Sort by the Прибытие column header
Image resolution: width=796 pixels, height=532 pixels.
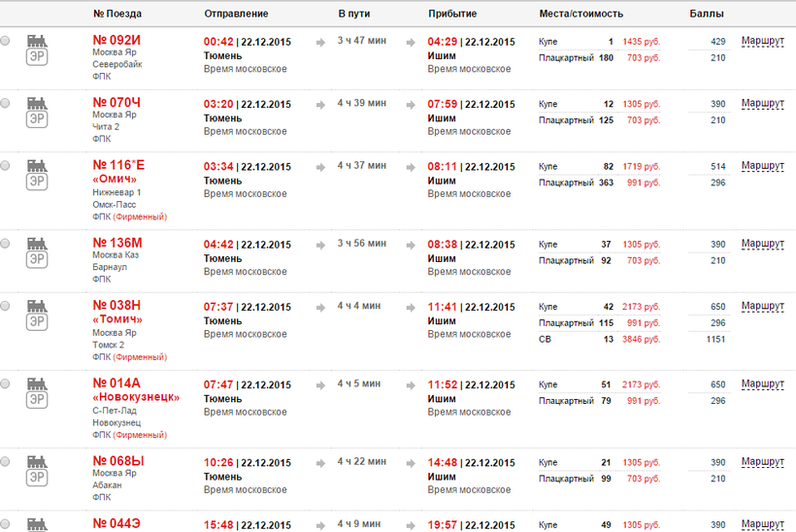tap(452, 14)
